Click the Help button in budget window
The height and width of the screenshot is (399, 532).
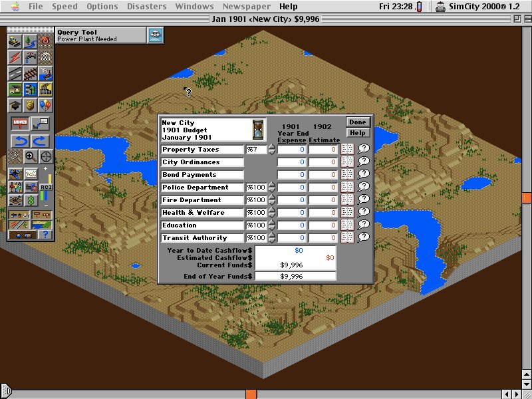pyautogui.click(x=357, y=133)
